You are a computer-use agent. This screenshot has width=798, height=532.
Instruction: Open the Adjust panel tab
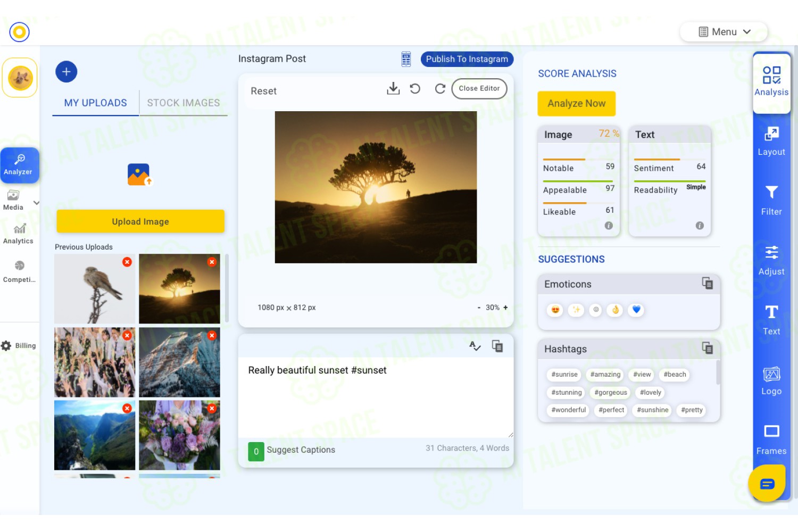(x=771, y=261)
